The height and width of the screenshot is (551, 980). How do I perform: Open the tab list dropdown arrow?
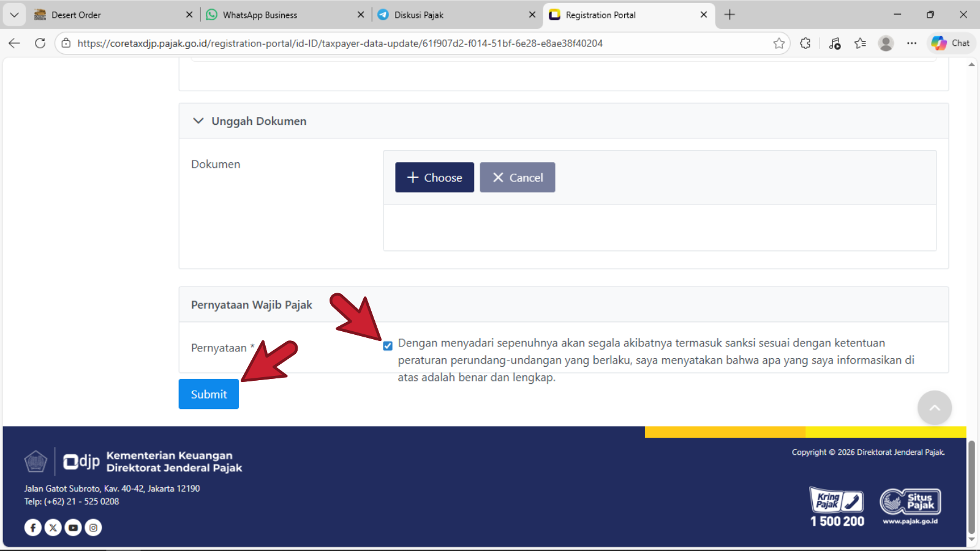point(14,15)
